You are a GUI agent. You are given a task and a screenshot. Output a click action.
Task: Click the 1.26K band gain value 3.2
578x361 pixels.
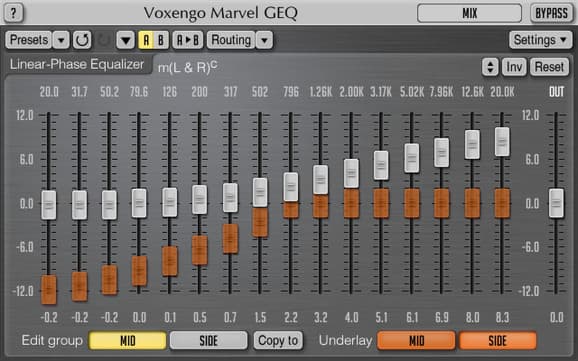tap(320, 317)
